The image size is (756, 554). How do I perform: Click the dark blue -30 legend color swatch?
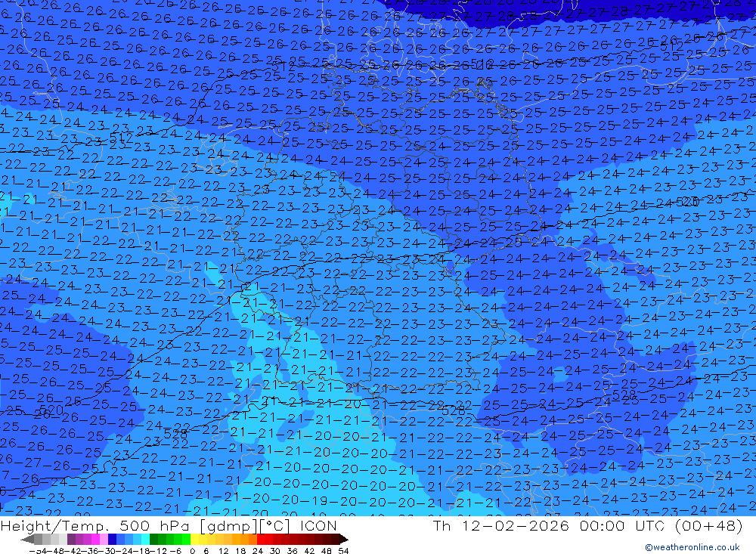[112, 540]
